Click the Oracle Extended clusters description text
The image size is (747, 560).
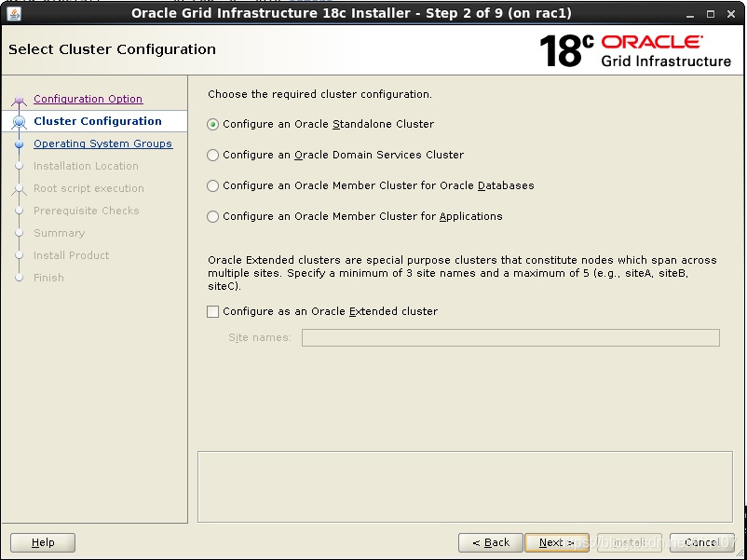click(462, 274)
